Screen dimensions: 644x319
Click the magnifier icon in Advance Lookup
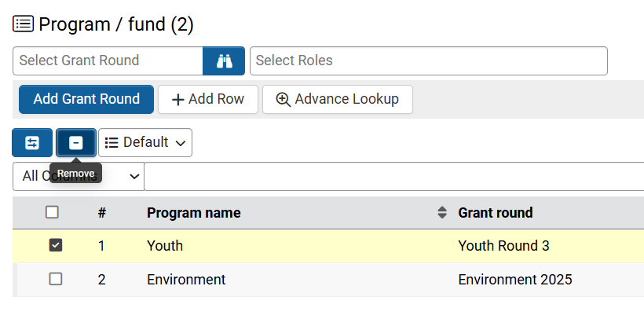coord(284,100)
